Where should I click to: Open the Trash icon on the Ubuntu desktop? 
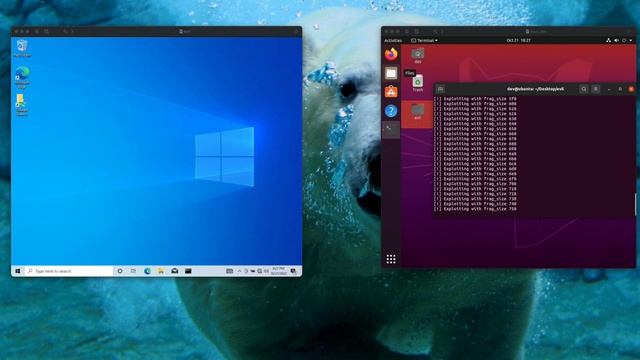tap(418, 83)
